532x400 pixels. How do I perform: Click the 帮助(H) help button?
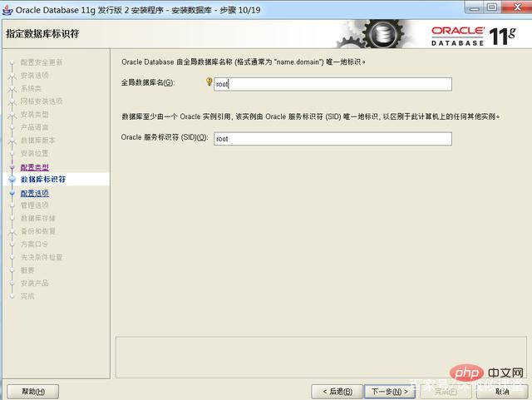(33, 392)
